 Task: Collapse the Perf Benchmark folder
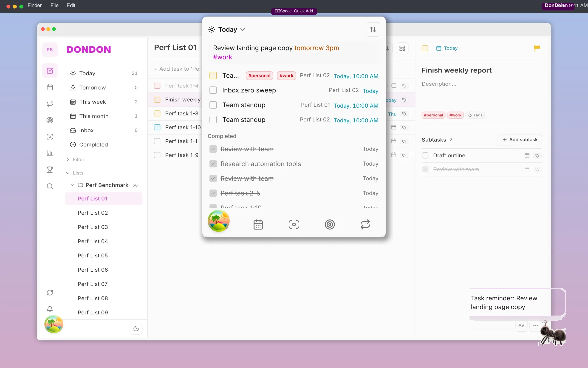[x=72, y=185]
